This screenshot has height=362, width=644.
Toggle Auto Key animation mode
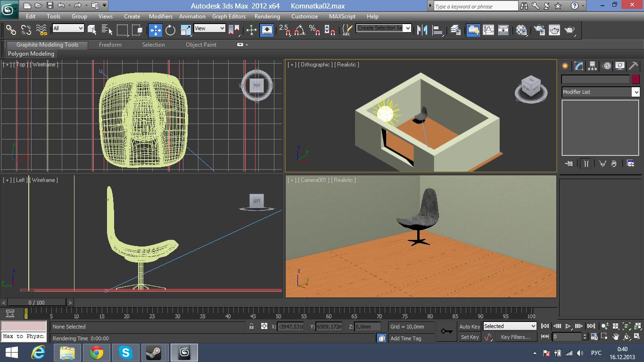point(470,326)
